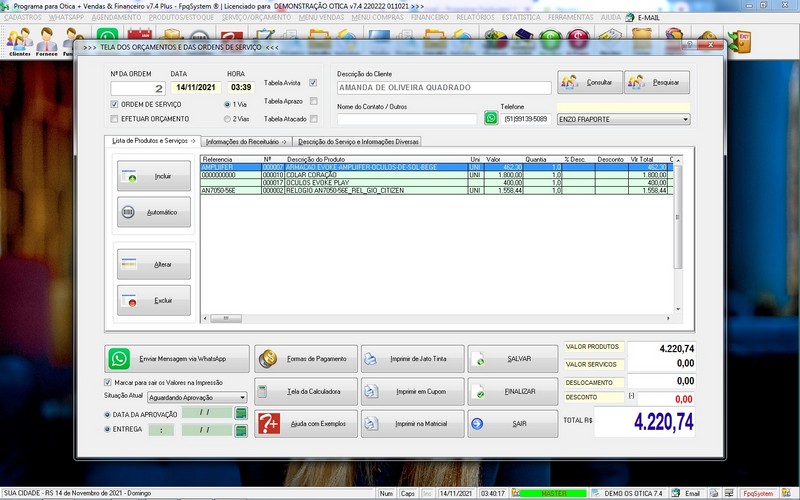Open the PRODUTOS/ESTOQUE menu

pyautogui.click(x=181, y=17)
